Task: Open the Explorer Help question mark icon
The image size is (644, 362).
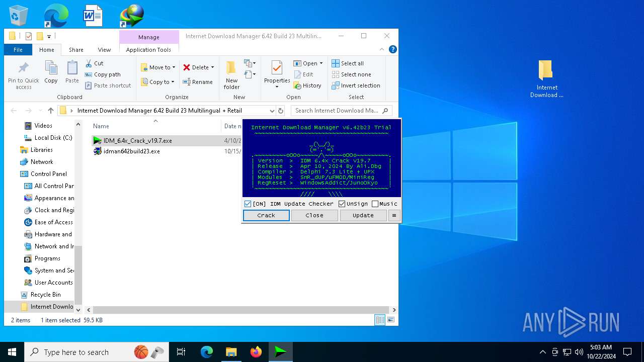Action: [x=393, y=49]
